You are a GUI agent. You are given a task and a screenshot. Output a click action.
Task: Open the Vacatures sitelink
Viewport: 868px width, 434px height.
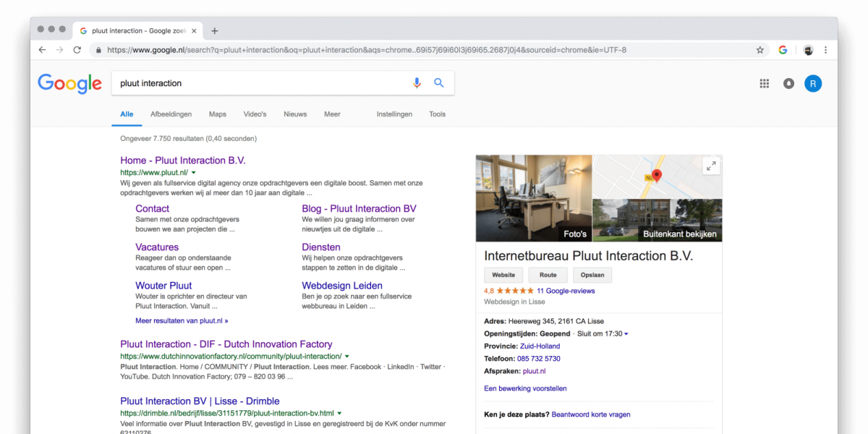157,247
